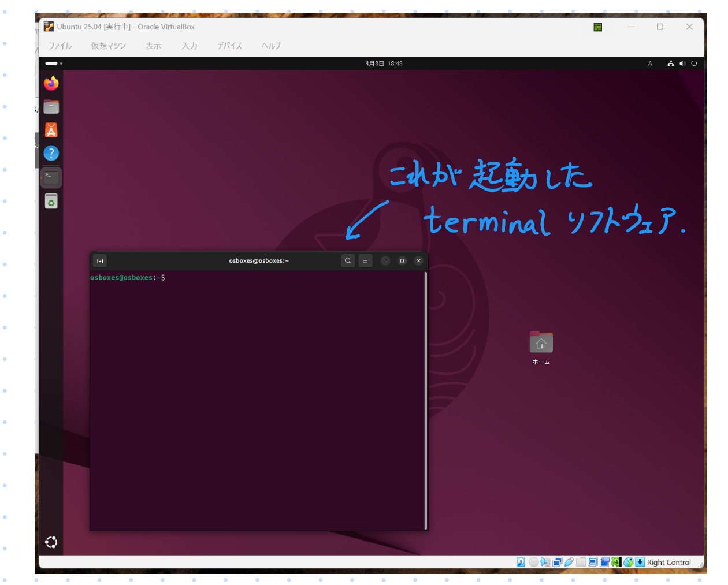Open the デバイス menu
This screenshot has height=585, width=728.
(x=229, y=46)
